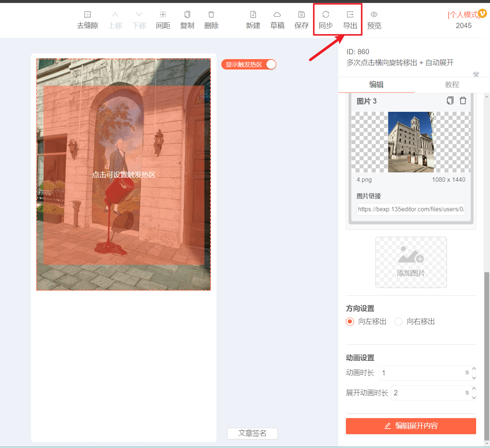490x448 pixels.
Task: Select the 向右移出 radio option
Action: point(399,322)
